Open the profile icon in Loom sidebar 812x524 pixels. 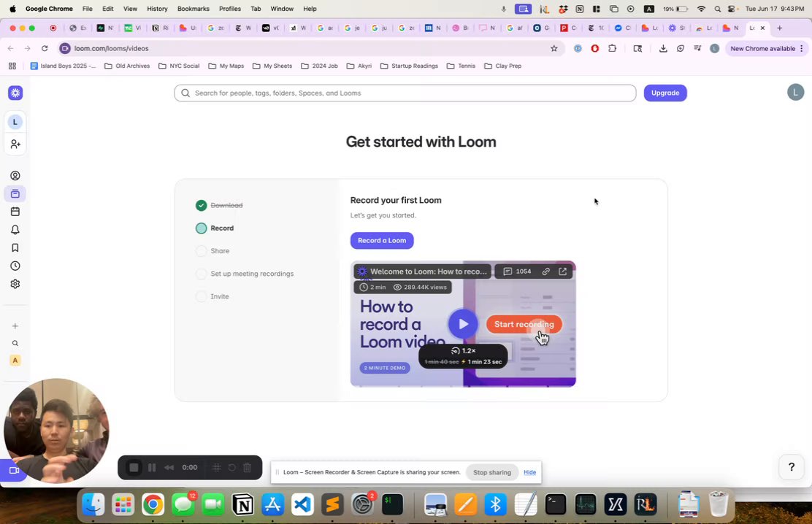15,176
